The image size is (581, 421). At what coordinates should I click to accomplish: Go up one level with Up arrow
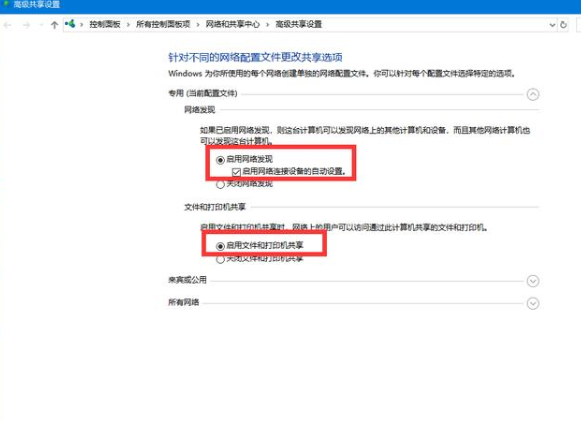point(54,25)
